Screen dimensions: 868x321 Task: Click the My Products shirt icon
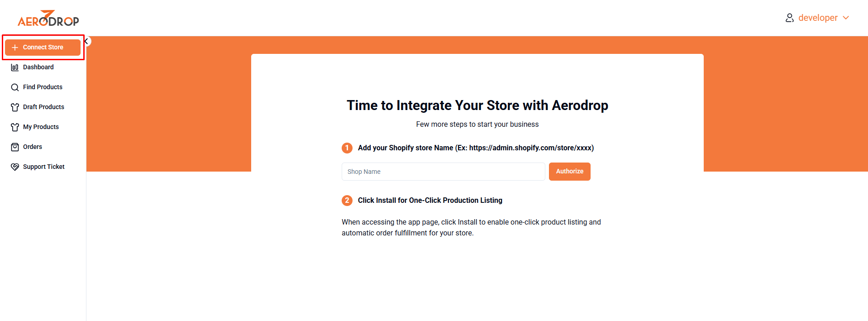(15, 127)
